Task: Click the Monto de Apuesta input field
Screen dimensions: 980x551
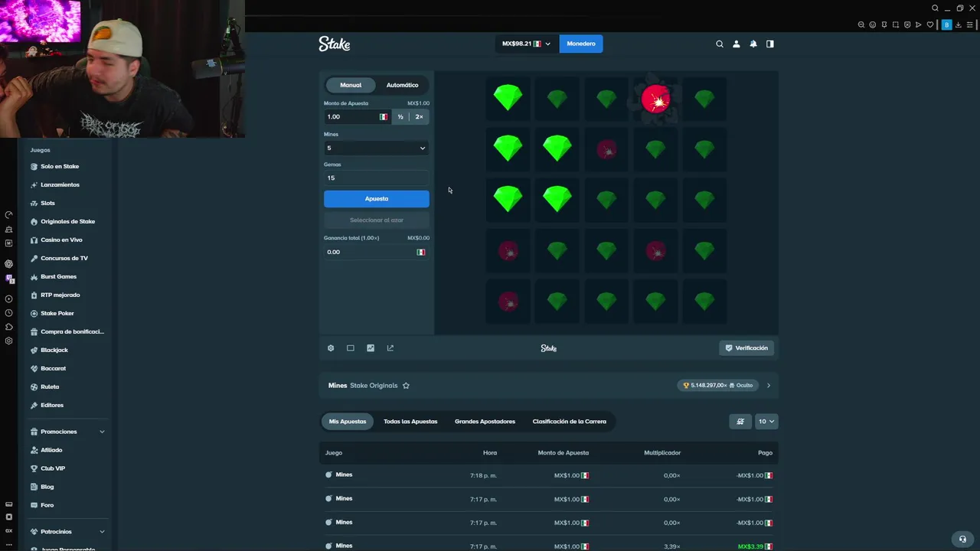Action: click(358, 116)
